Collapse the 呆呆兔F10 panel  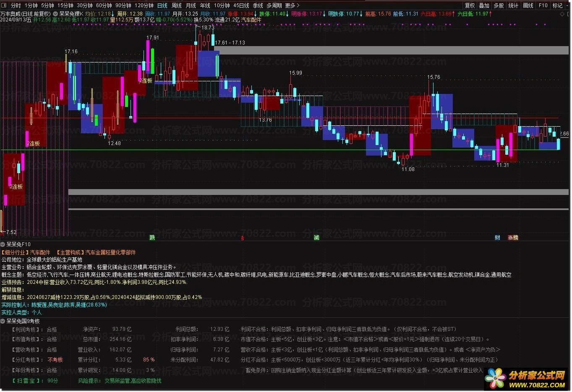point(3,244)
